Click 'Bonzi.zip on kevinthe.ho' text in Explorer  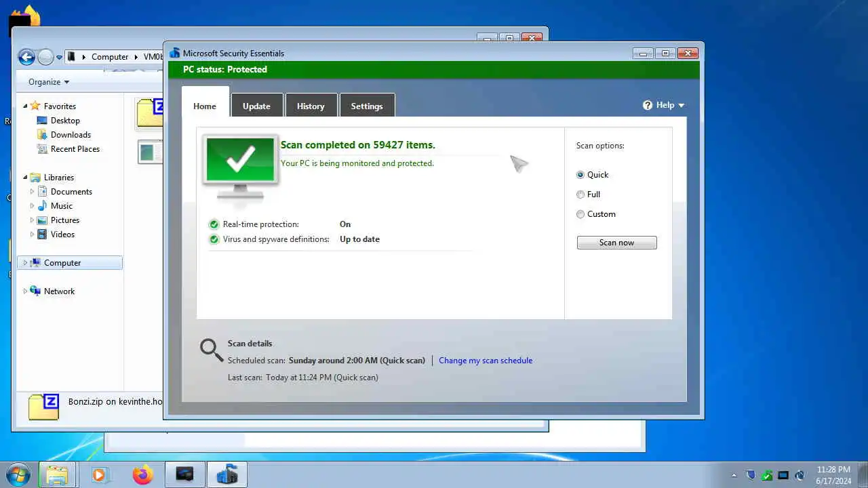115,402
